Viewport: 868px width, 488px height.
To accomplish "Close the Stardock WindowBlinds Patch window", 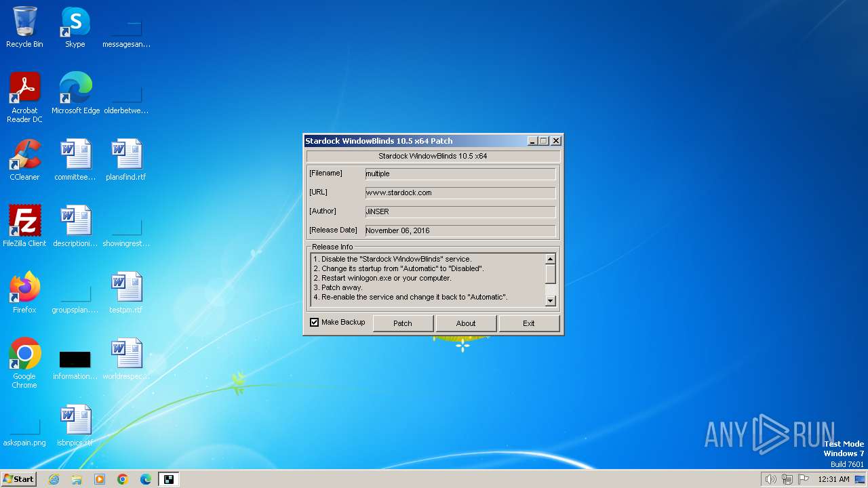I will click(556, 141).
